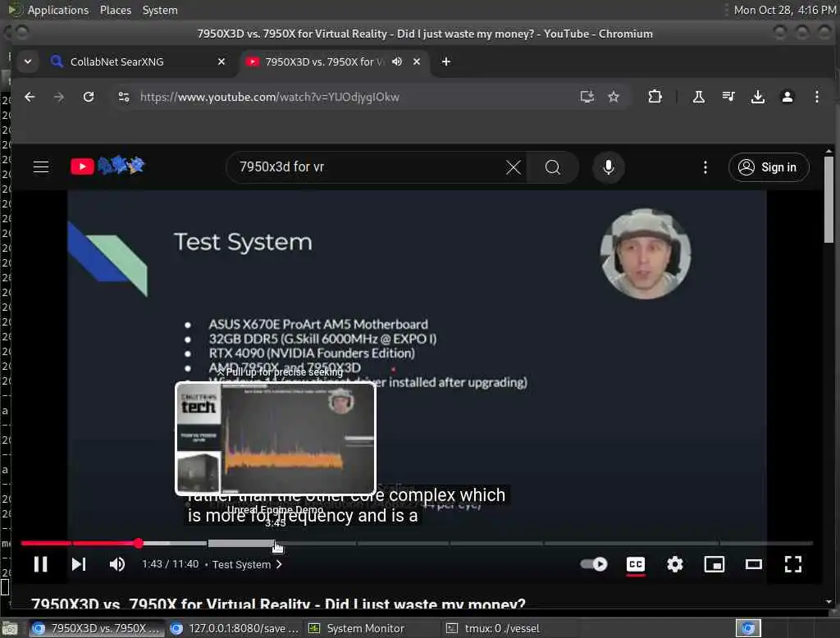
Task: Toggle closed captions CC button
Action: pyautogui.click(x=636, y=564)
